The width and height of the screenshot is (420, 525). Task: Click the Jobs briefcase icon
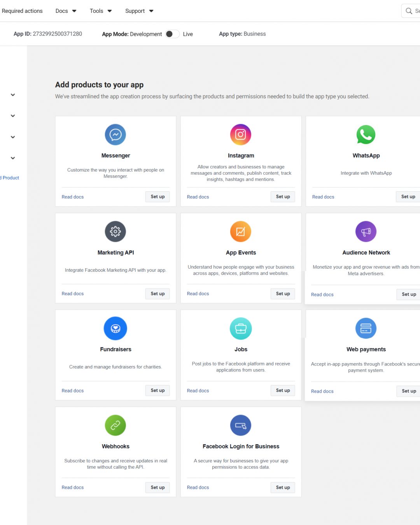(241, 328)
